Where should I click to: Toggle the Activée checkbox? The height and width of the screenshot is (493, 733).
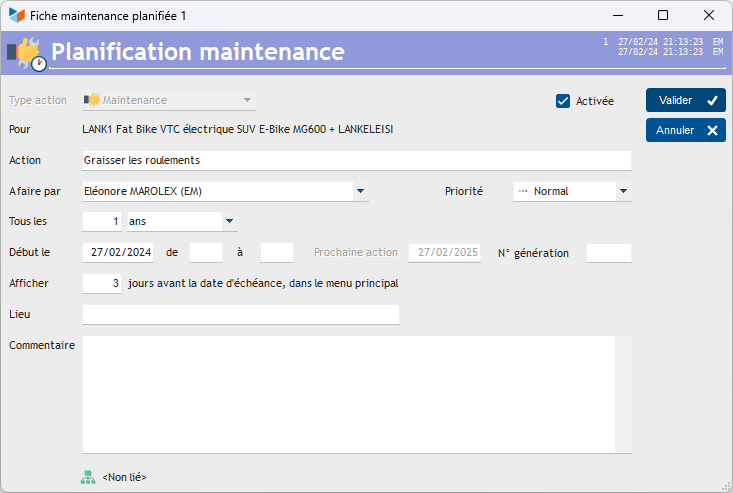(x=563, y=101)
